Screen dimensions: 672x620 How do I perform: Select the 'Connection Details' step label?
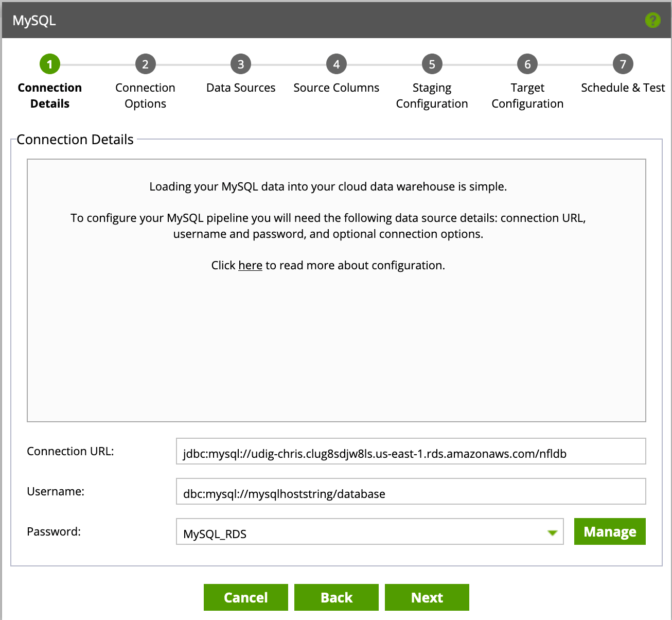(x=50, y=95)
